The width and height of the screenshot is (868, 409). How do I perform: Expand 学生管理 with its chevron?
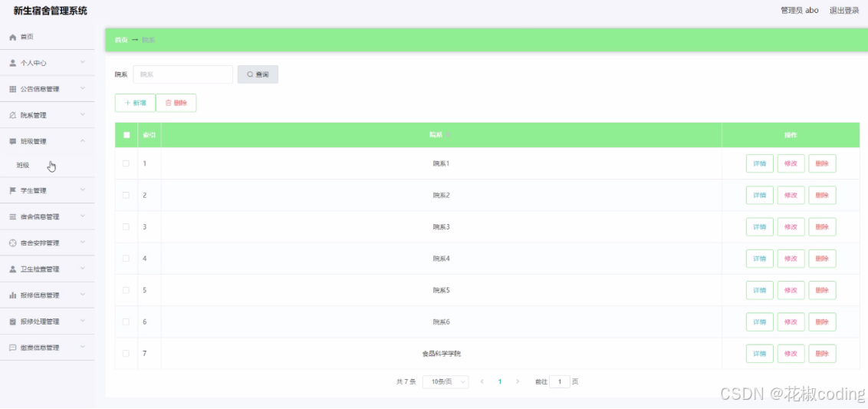click(83, 190)
